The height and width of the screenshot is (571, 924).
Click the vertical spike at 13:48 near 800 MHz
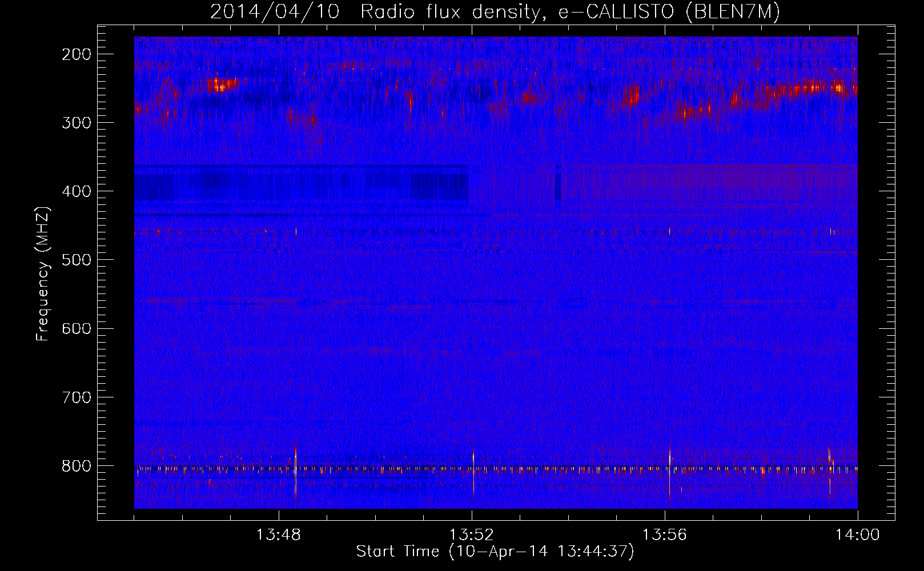click(x=295, y=473)
